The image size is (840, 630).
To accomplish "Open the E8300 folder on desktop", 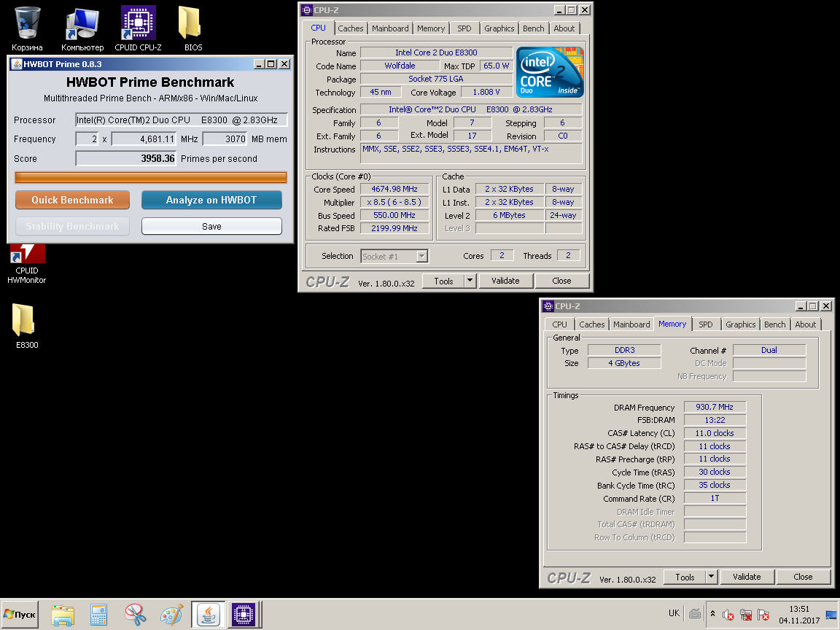I will [x=27, y=326].
